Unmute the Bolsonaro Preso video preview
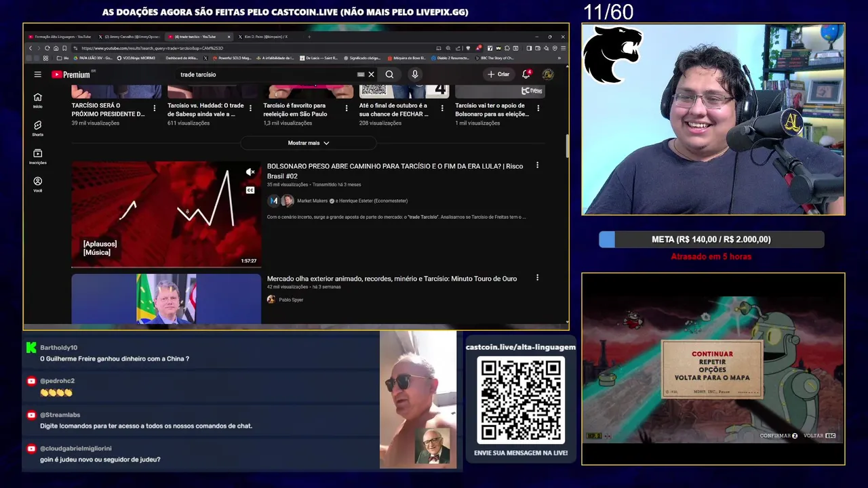This screenshot has width=868, height=488. pyautogui.click(x=250, y=172)
